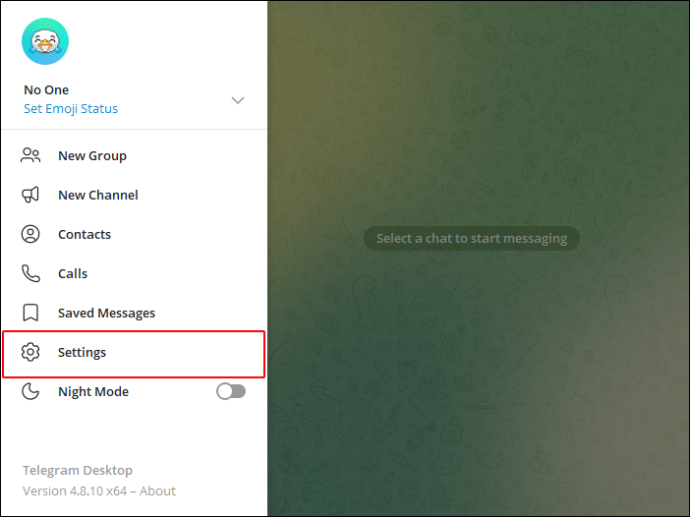Choose Calls in the side menu

click(x=134, y=273)
